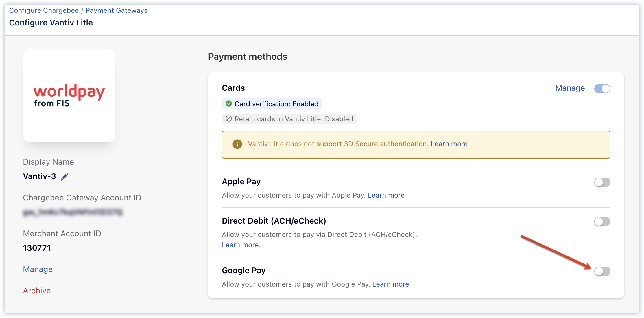Click the Payment methods heading

(x=248, y=57)
